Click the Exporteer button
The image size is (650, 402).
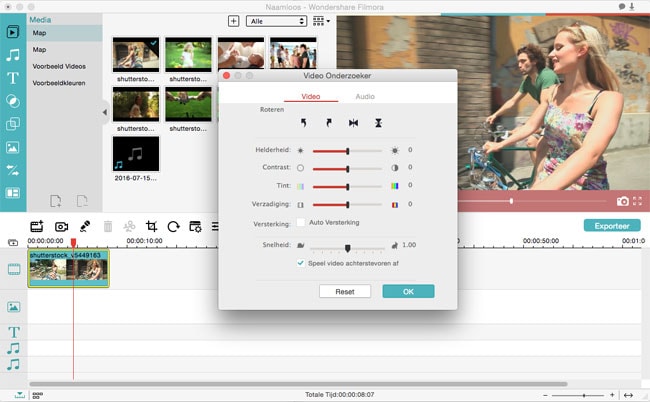click(x=612, y=226)
